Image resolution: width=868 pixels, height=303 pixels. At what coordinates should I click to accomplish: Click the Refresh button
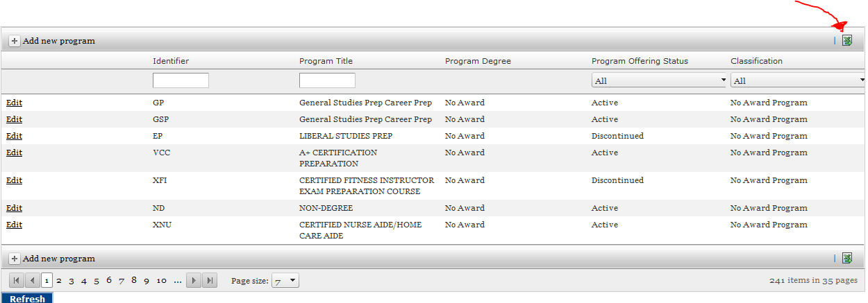point(27,299)
